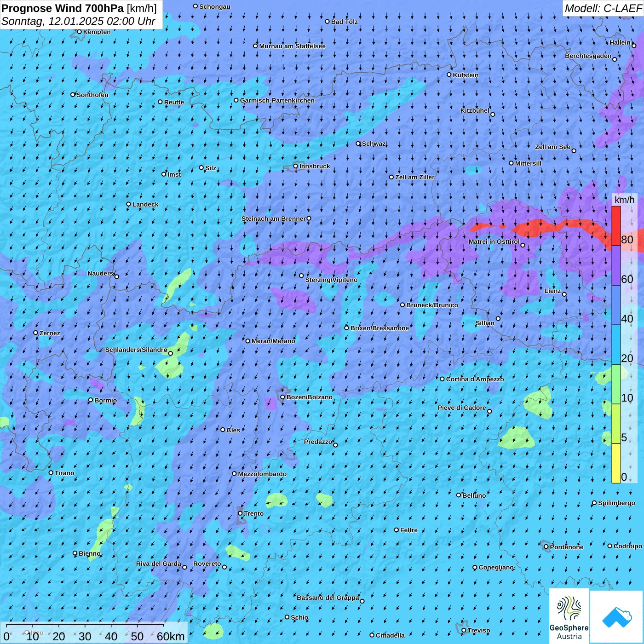
Task: Click the title 'Prognose Wind 700hPa'
Action: pyautogui.click(x=63, y=8)
